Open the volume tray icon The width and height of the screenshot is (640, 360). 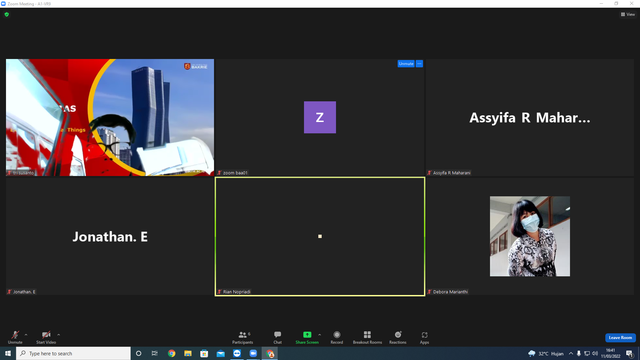pyautogui.click(x=595, y=353)
